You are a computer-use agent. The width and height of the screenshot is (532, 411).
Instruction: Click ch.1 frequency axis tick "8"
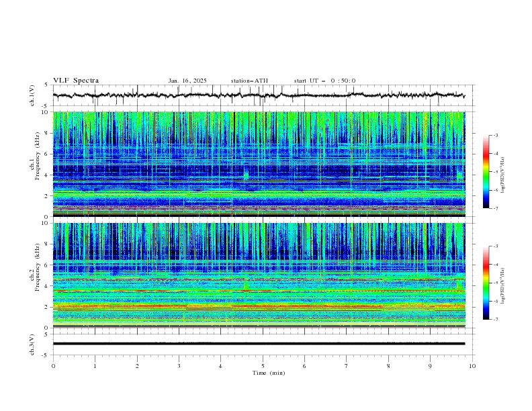click(x=46, y=133)
